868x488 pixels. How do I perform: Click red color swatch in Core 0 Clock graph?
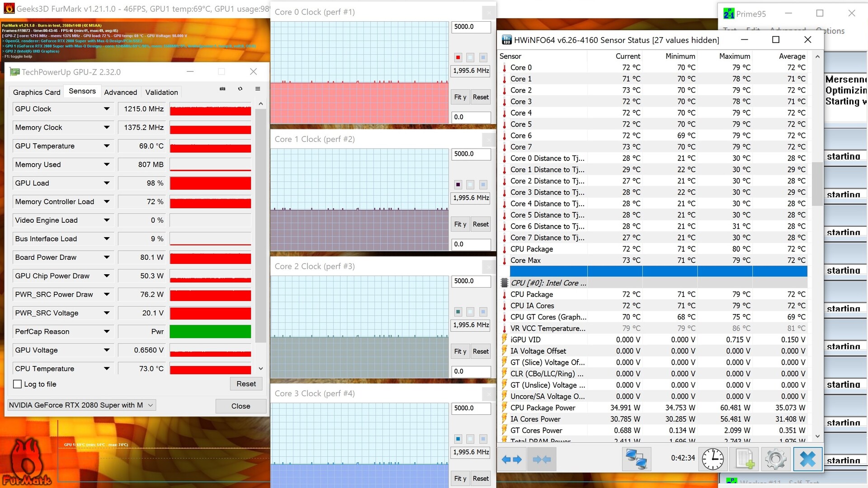(x=458, y=57)
